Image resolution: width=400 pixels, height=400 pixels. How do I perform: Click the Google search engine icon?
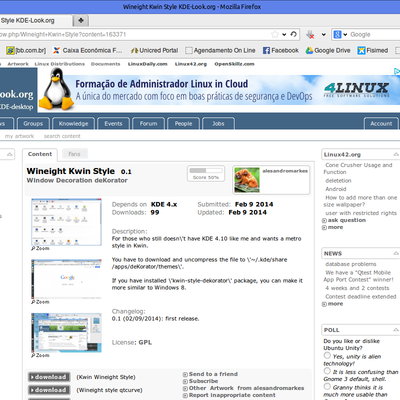[337, 34]
